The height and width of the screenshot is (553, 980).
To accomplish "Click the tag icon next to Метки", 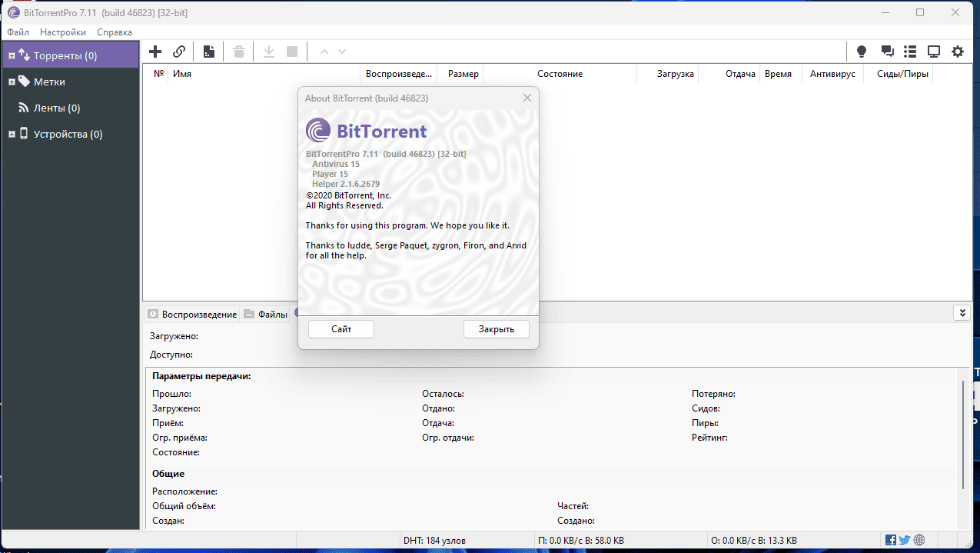I will coord(24,81).
